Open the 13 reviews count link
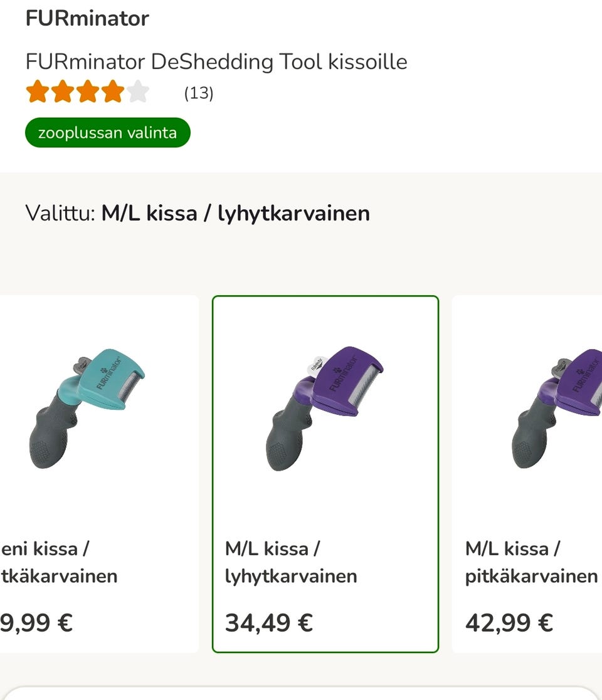The image size is (602, 700). (x=199, y=93)
